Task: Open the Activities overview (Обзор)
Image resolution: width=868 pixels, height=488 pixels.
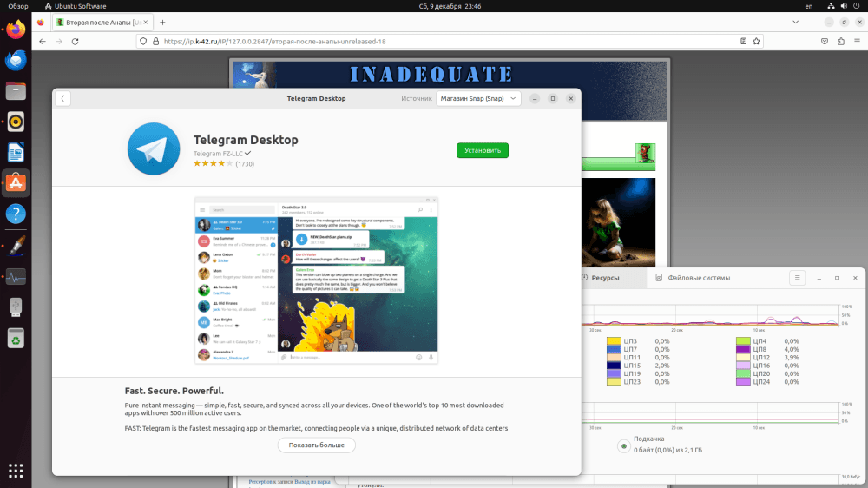Action: click(x=17, y=6)
